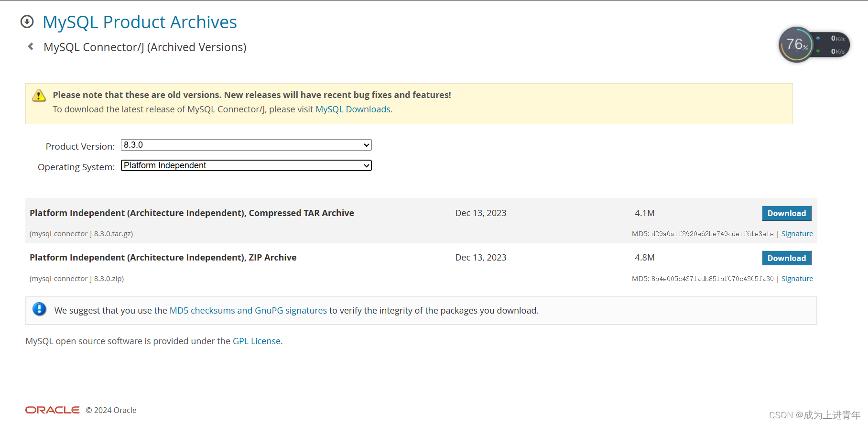
Task: Open Signature link for tar.gz file
Action: 797,234
